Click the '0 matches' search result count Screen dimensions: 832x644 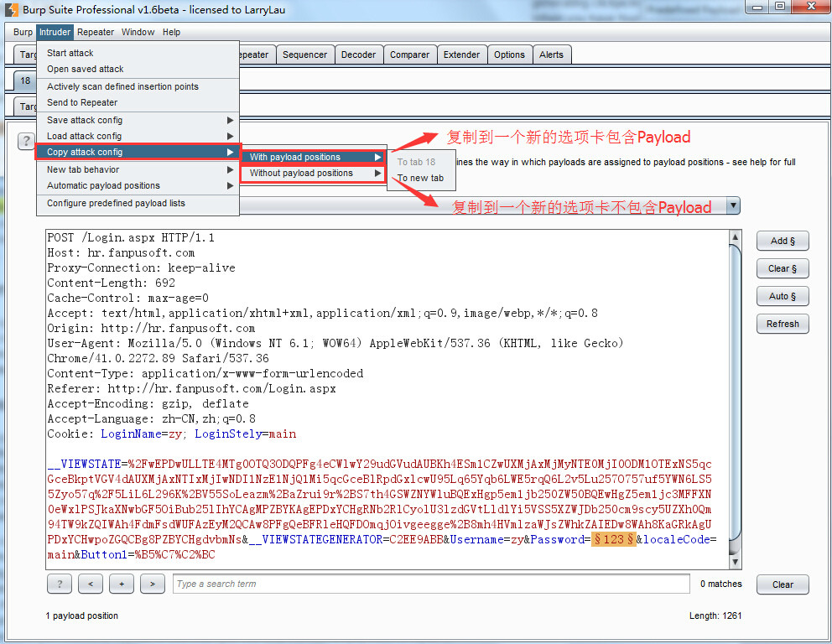pos(721,584)
